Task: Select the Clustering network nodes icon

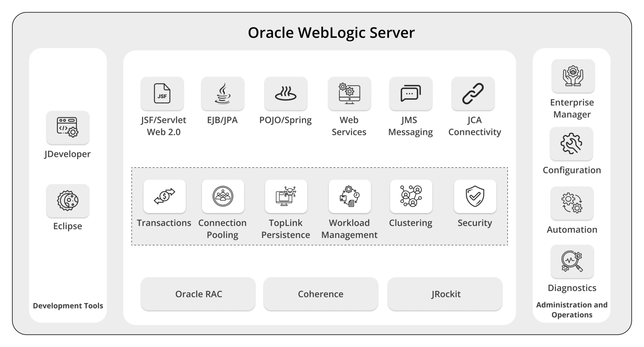Action: pos(411,196)
